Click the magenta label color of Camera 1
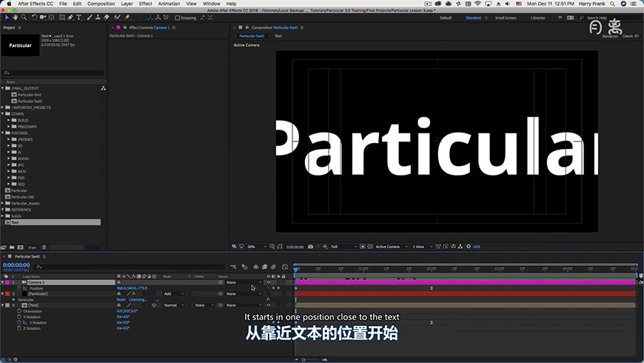Screen dimensions: 644x363 click(7, 282)
